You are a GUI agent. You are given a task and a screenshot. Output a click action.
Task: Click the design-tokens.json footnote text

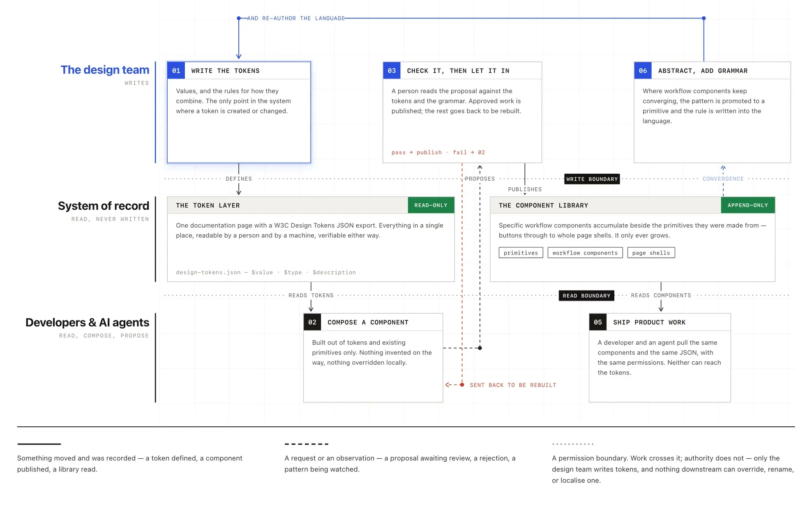click(266, 272)
